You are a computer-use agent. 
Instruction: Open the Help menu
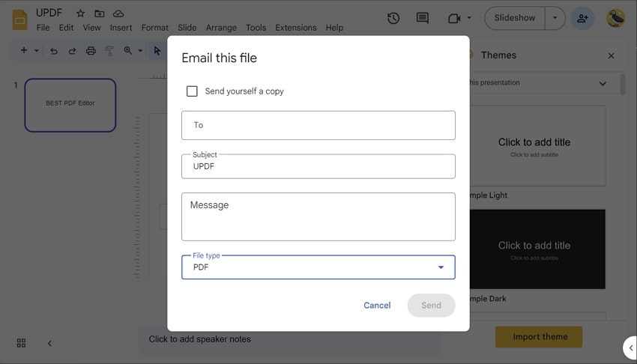(x=334, y=28)
